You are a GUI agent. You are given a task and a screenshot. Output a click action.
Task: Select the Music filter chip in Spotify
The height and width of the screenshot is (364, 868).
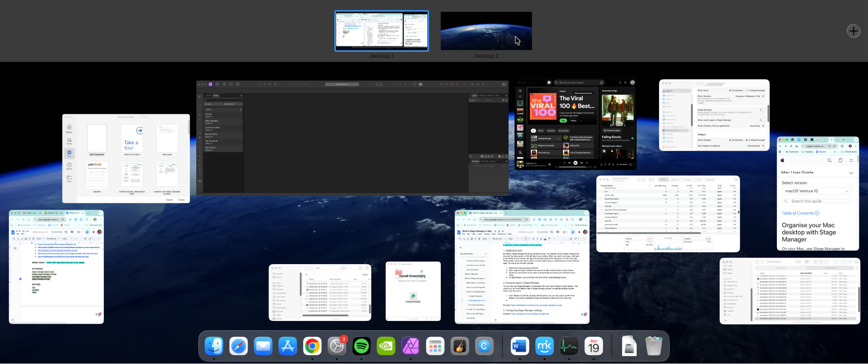(541, 131)
